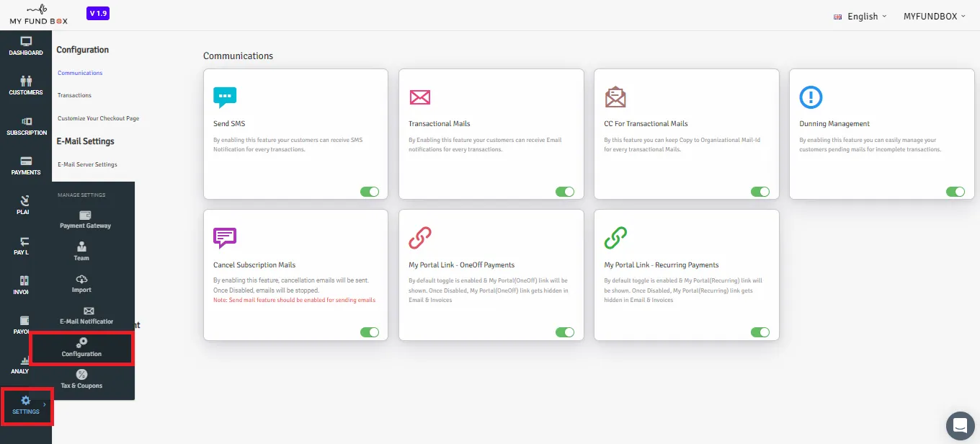Image resolution: width=980 pixels, height=444 pixels.
Task: Click the 'Dunning Management' card title
Action: click(834, 124)
